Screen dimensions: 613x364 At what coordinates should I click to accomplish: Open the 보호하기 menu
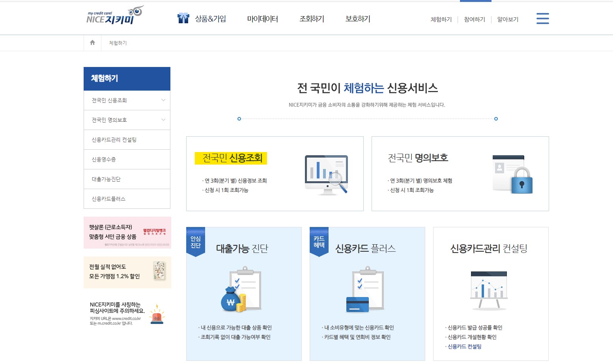(358, 19)
